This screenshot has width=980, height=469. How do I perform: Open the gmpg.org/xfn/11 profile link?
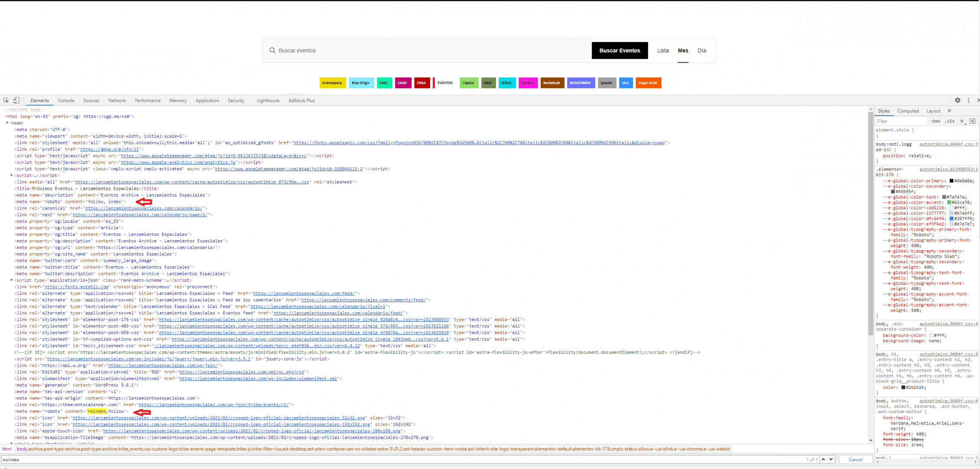(x=109, y=149)
